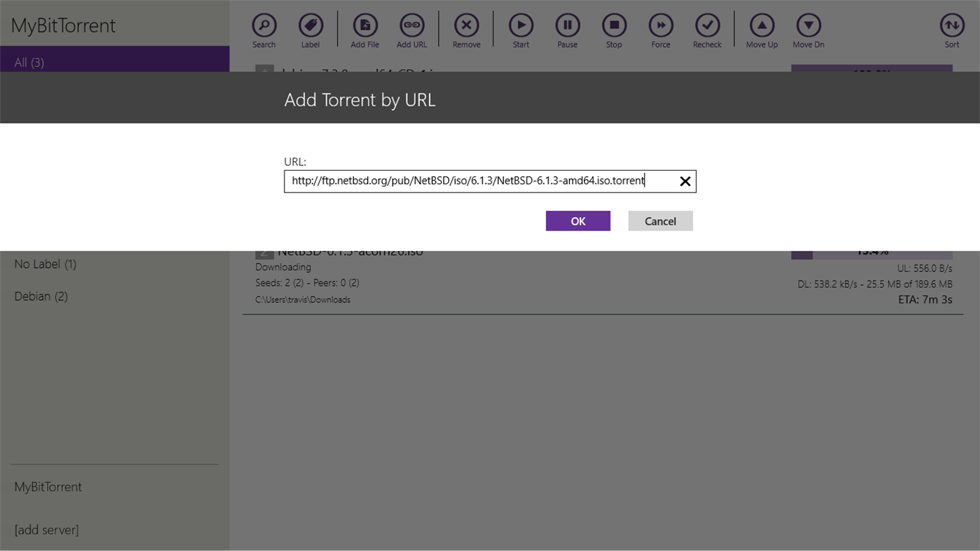
Task: Click the MyBitTorrent app title
Action: (63, 26)
